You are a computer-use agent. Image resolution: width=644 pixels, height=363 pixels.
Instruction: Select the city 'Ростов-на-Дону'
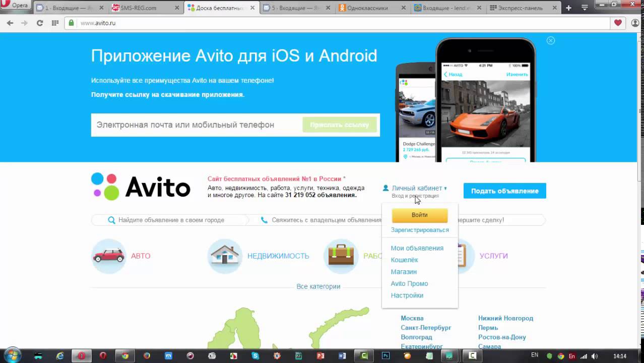pos(502,337)
